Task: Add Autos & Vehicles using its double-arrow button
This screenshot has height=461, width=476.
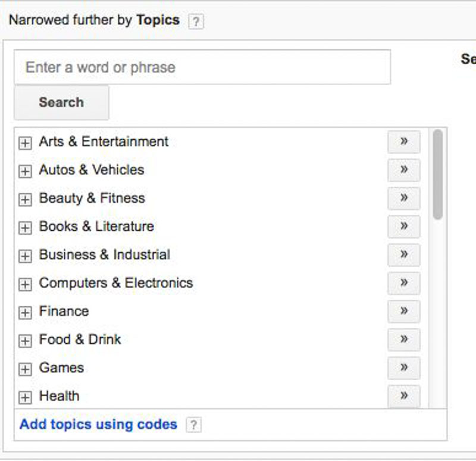Action: point(403,170)
